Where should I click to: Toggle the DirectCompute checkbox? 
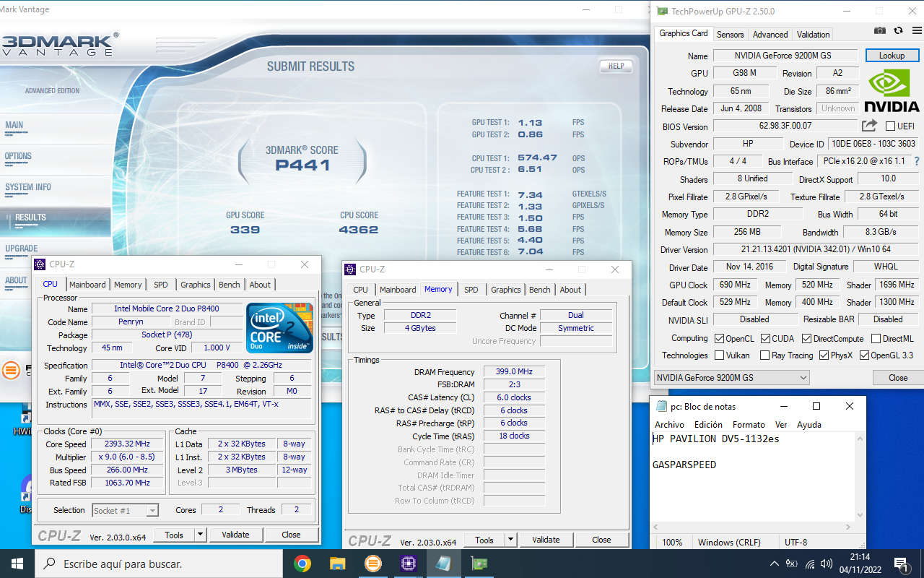[806, 338]
